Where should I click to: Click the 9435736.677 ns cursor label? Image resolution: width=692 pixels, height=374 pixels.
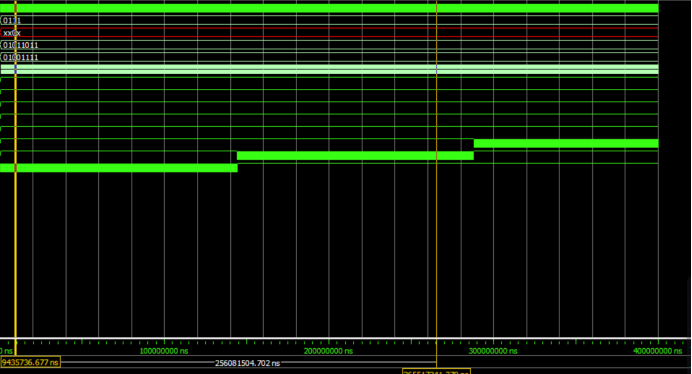coord(30,363)
